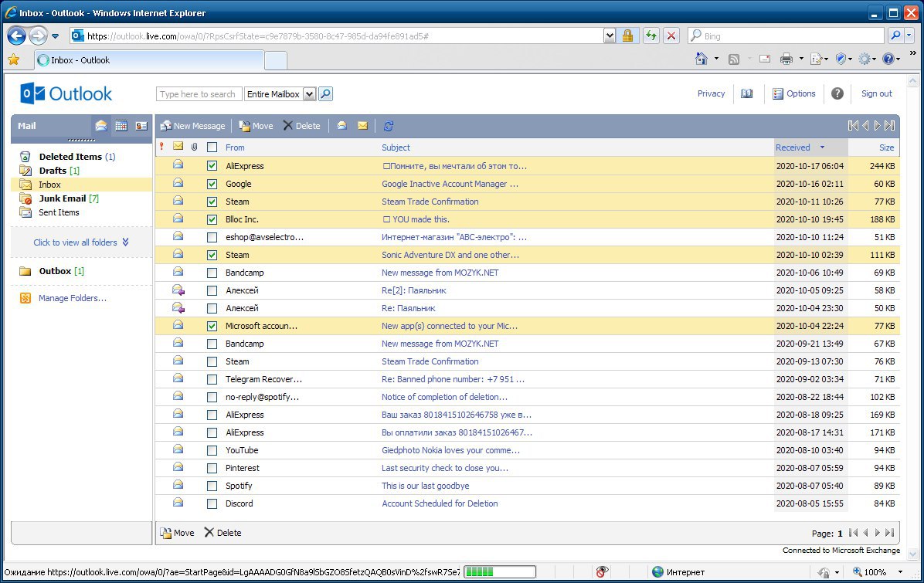Click the Mail view icon in sidebar header
Viewport: 924px width, 583px height.
tap(101, 125)
